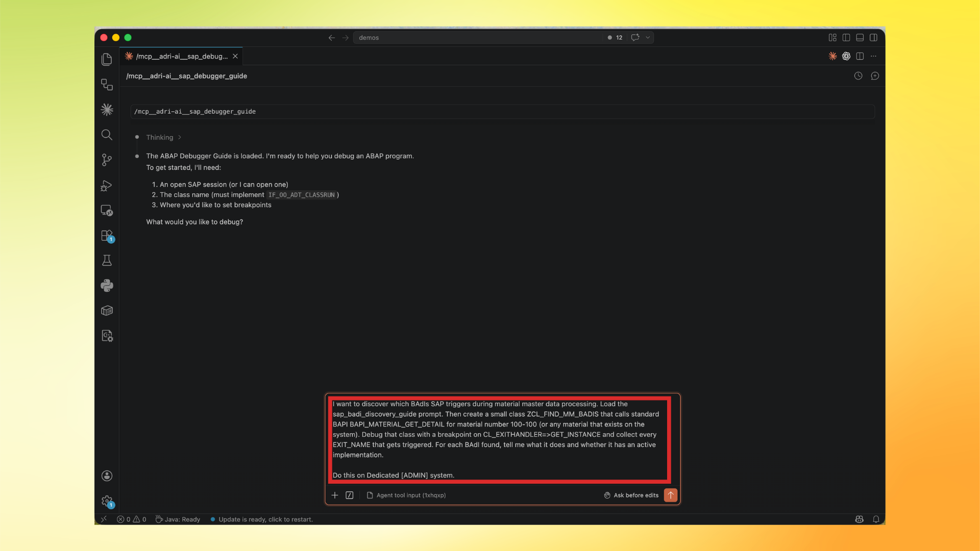The image size is (980, 551).
Task: Select the Python icon in the sidebar
Action: pyautogui.click(x=107, y=286)
